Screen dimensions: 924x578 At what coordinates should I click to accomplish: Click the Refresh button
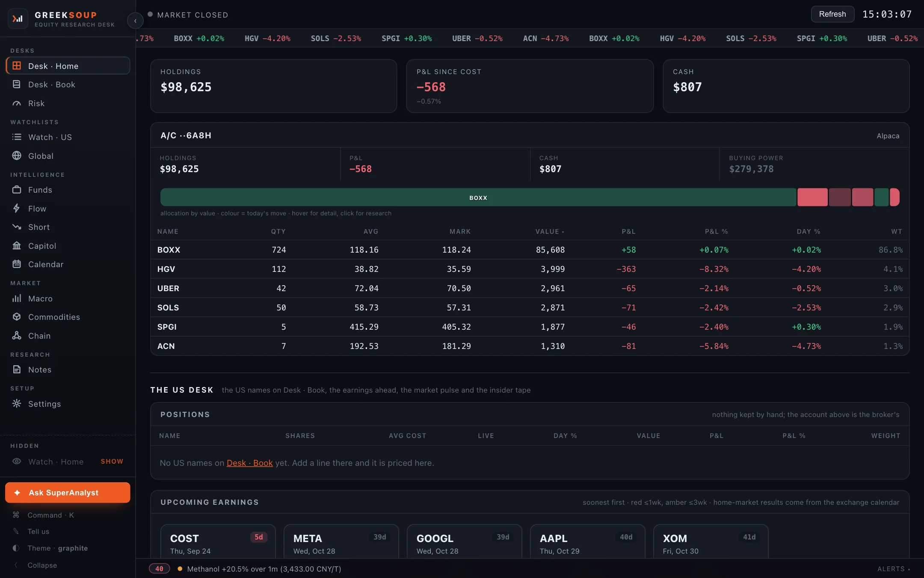pos(832,14)
